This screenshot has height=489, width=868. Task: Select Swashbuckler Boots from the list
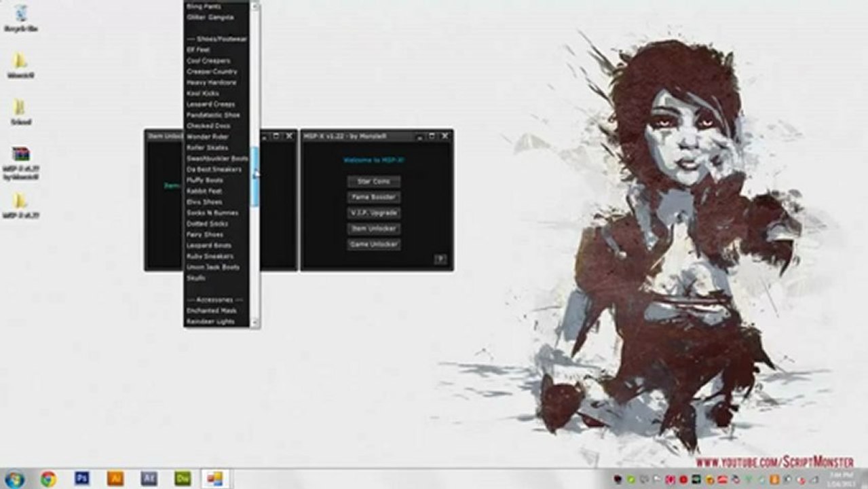coord(217,158)
